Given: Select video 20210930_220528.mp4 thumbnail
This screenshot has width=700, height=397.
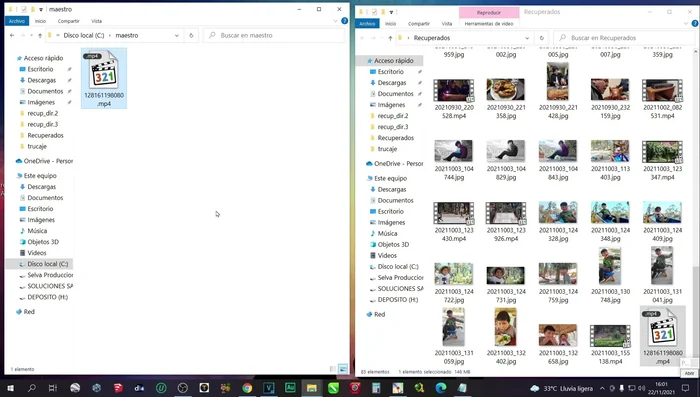Looking at the screenshot, I should pos(454,91).
